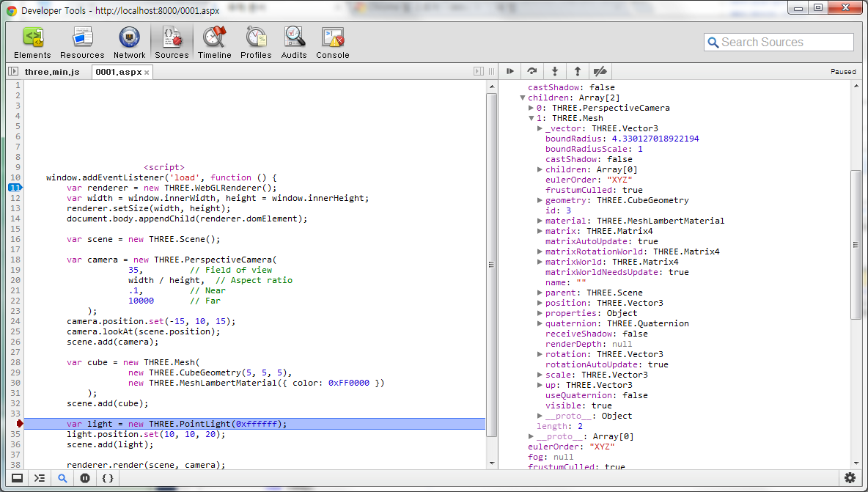Open settings gear in status bar

(850, 477)
